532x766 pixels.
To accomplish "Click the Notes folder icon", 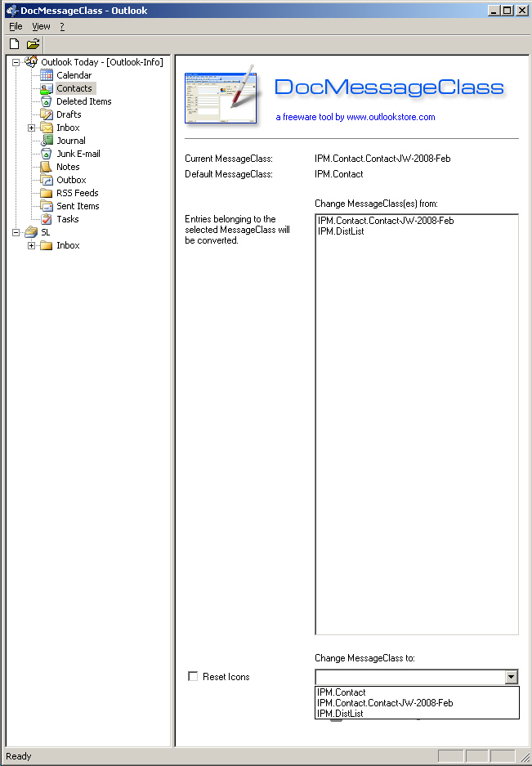I will 47,167.
